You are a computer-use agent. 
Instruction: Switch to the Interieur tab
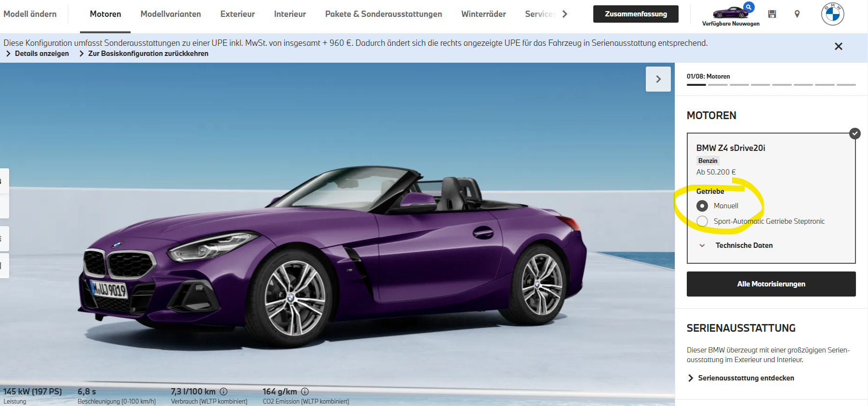click(290, 14)
